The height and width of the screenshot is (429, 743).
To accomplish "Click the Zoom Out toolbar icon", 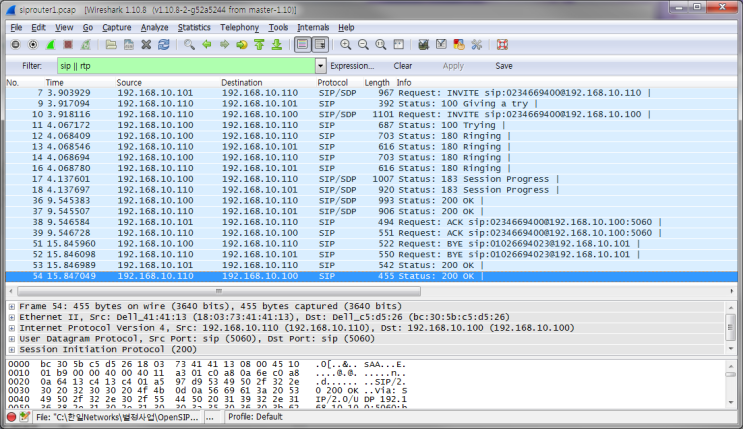I will [363, 45].
